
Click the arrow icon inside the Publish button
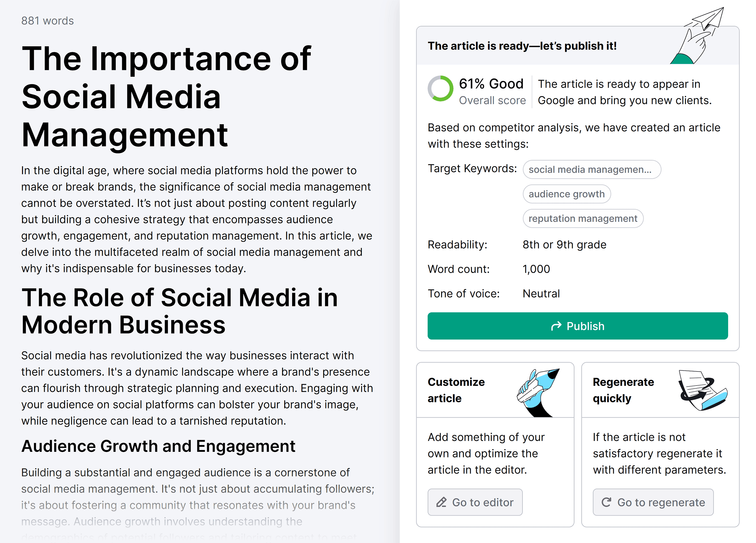tap(556, 326)
